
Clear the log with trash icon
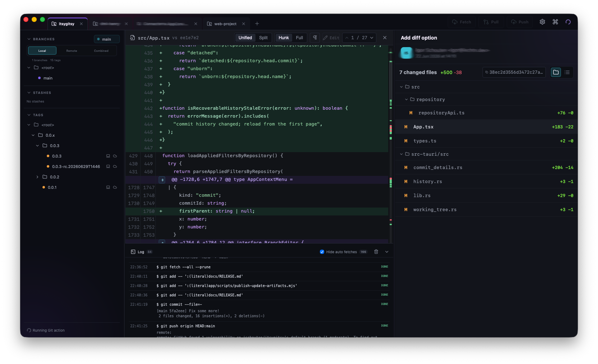tap(376, 252)
